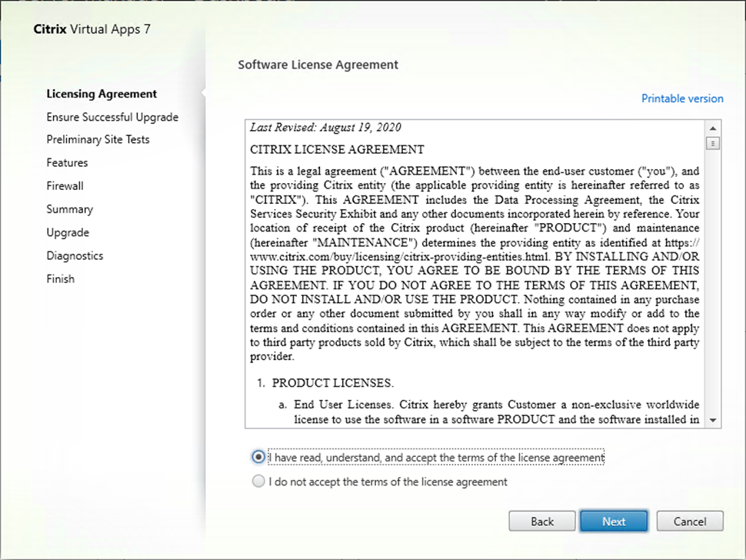Click the Citrix Virtual Apps 7 title
The width and height of the screenshot is (746, 560).
92,29
